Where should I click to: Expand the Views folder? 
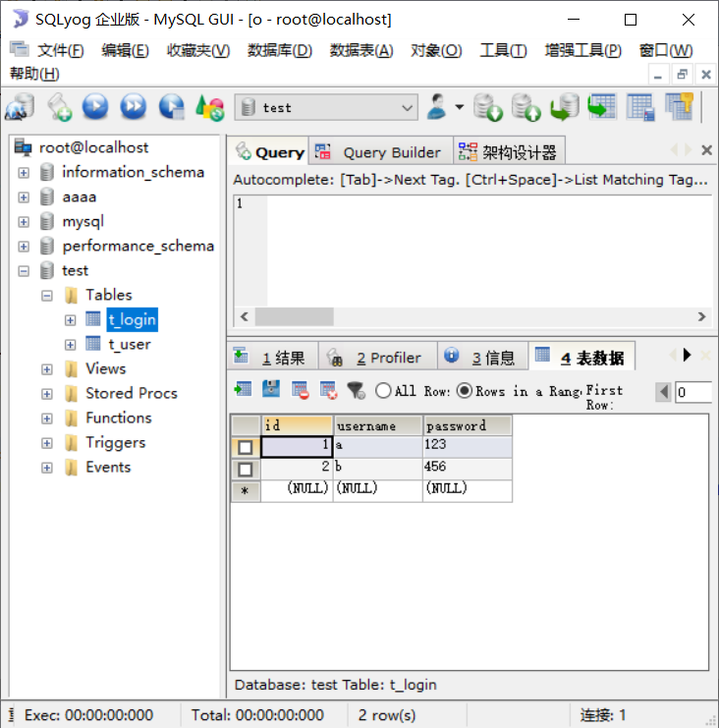coord(47,369)
